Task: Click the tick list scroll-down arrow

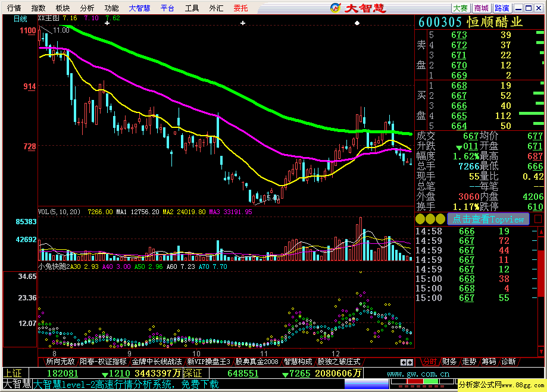Action: coord(542,351)
